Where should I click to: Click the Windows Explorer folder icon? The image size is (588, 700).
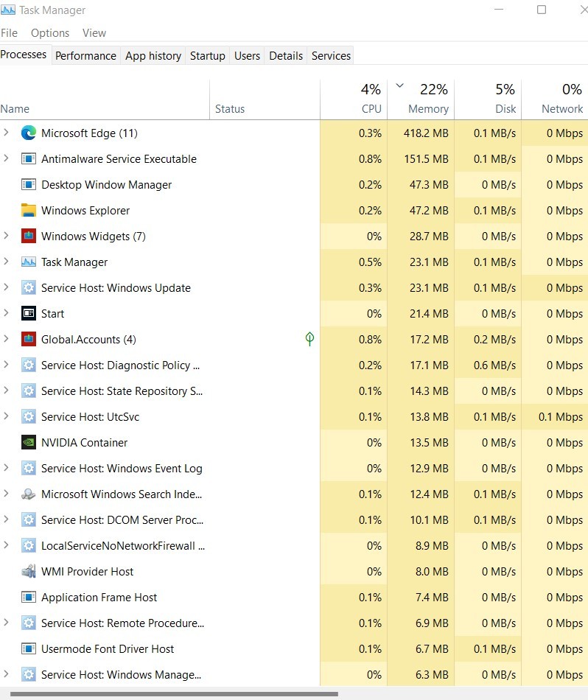coord(29,210)
